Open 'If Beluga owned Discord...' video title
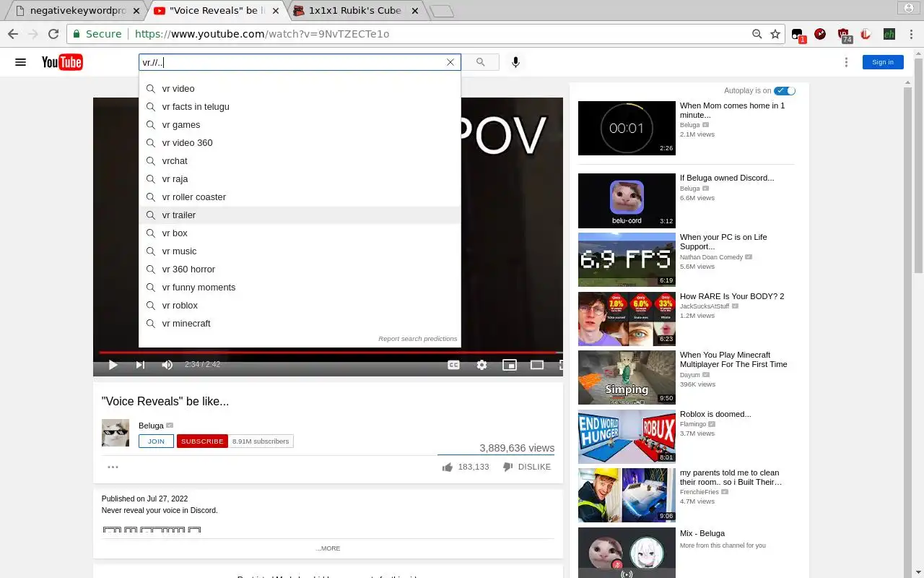 727,178
